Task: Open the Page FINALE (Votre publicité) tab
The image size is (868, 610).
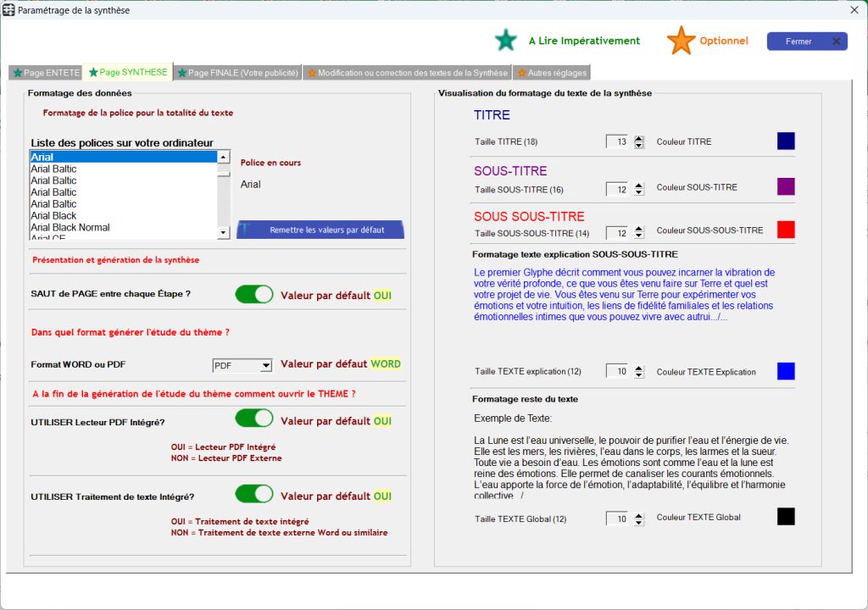Action: click(237, 73)
